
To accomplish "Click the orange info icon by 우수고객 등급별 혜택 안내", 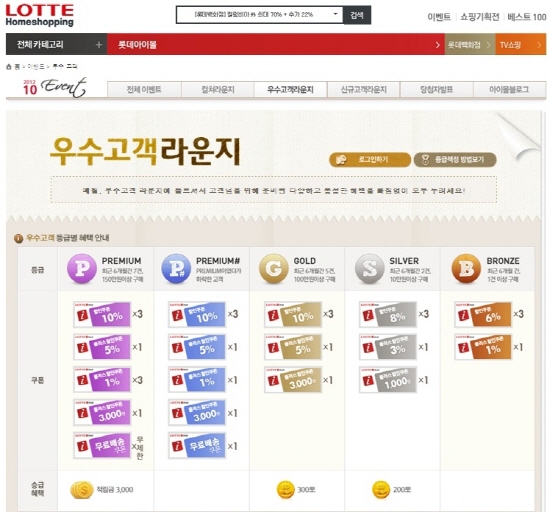I will click(x=18, y=238).
